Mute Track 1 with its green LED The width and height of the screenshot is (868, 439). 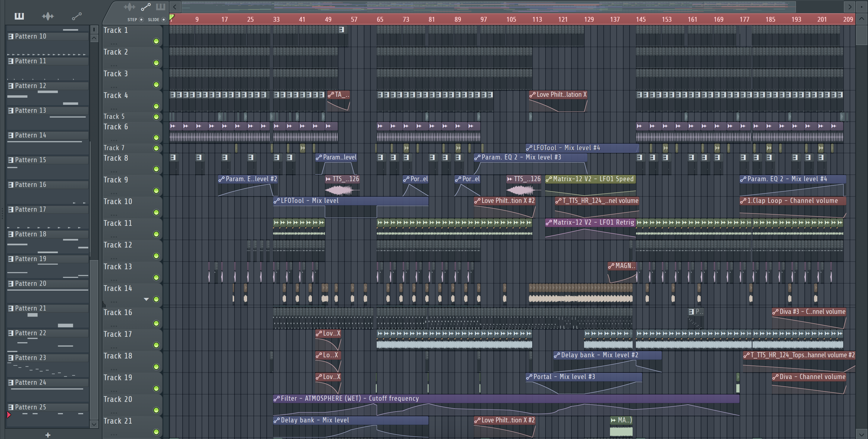pyautogui.click(x=156, y=41)
